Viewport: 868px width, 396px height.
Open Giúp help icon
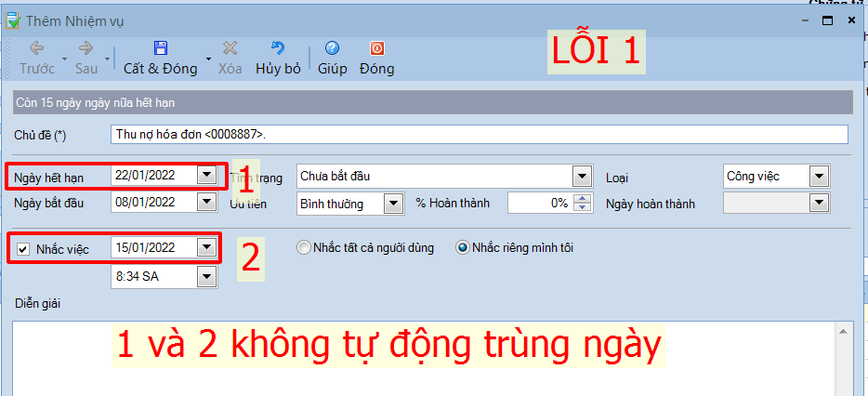click(332, 48)
